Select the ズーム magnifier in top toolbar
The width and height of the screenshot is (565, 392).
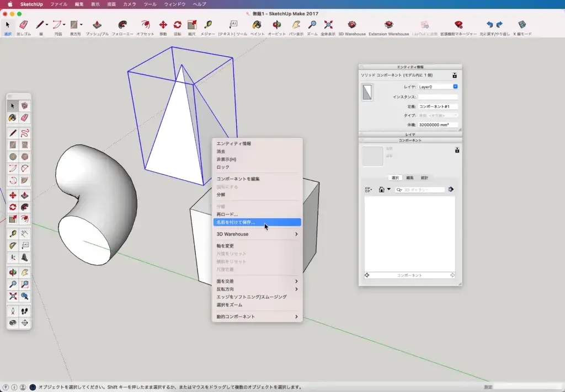tap(312, 24)
